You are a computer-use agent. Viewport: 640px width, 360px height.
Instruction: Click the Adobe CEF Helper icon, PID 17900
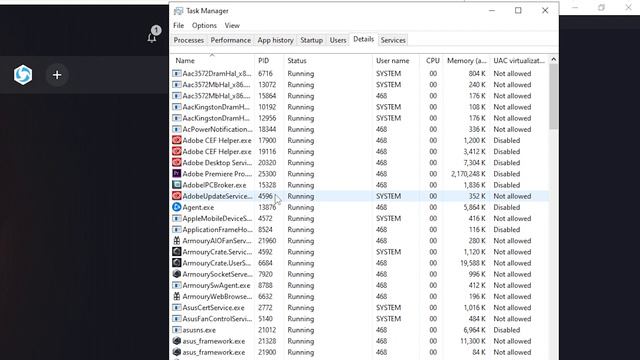pos(176,140)
